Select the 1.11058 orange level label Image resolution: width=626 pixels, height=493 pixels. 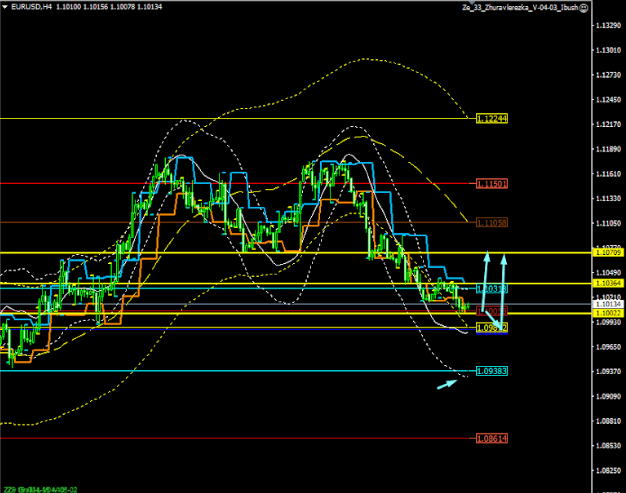493,222
